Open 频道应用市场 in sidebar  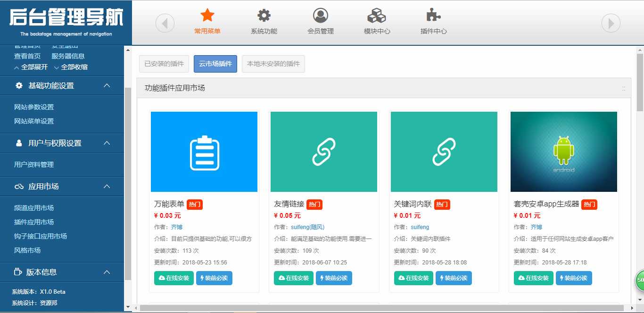pyautogui.click(x=34, y=208)
